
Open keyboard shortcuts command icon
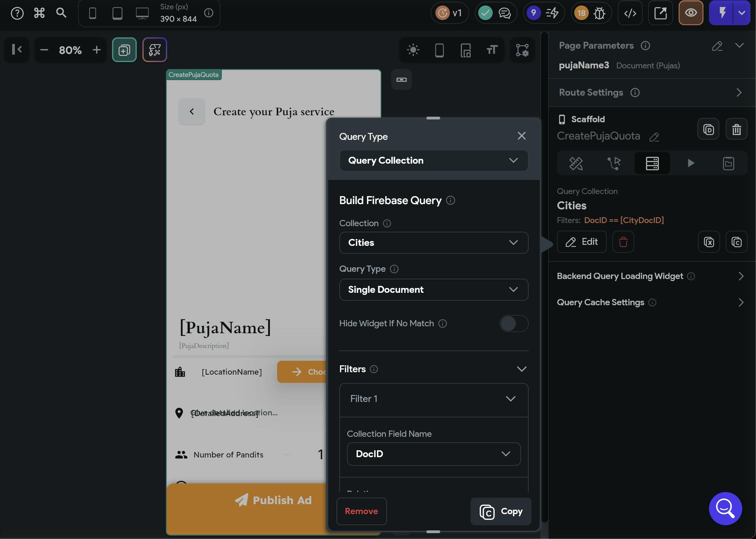tap(39, 13)
